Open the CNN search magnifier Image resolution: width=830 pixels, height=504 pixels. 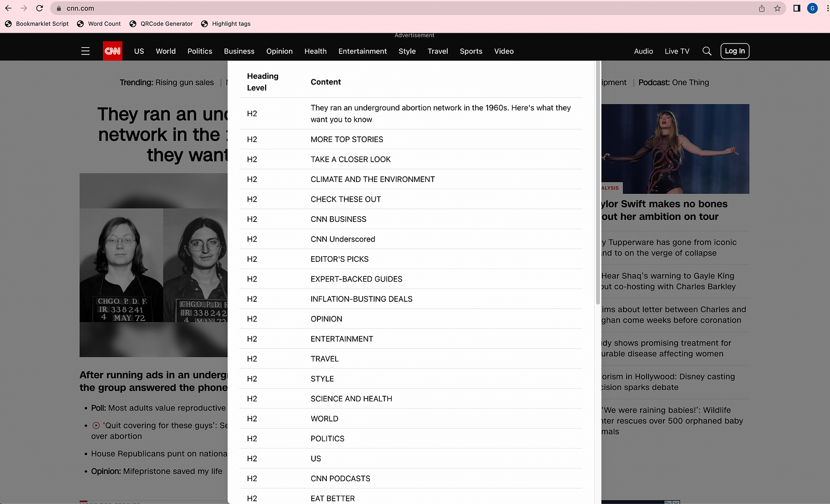click(707, 51)
